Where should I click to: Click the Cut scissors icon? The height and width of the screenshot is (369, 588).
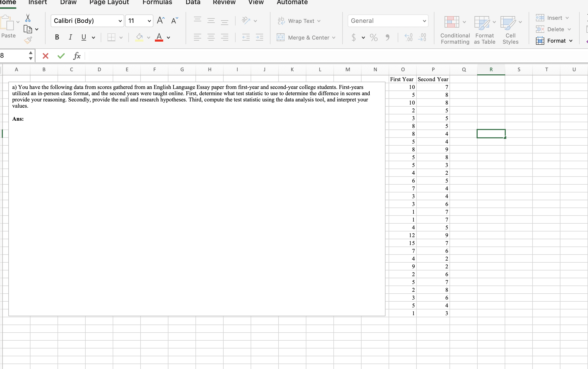[28, 18]
